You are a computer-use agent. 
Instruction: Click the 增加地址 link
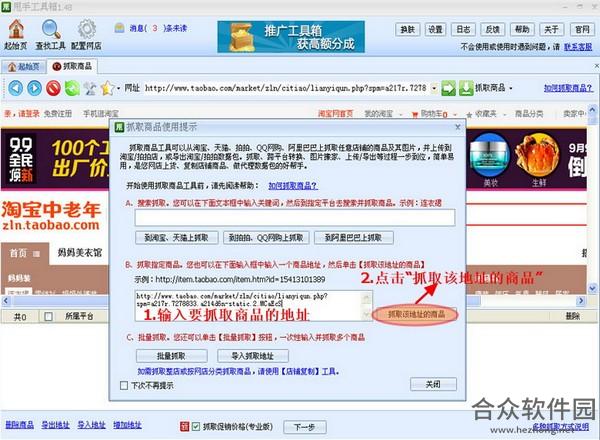coord(127,425)
